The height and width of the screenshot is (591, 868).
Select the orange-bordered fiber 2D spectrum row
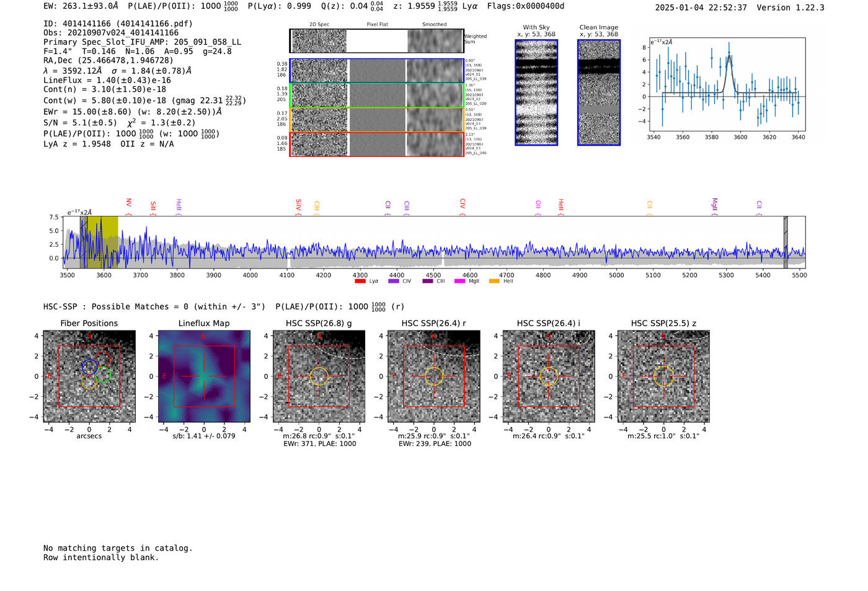click(x=377, y=120)
